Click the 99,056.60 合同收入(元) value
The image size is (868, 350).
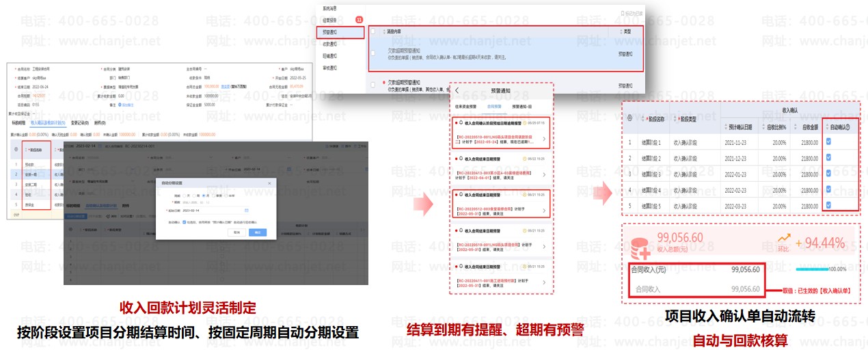745,269
